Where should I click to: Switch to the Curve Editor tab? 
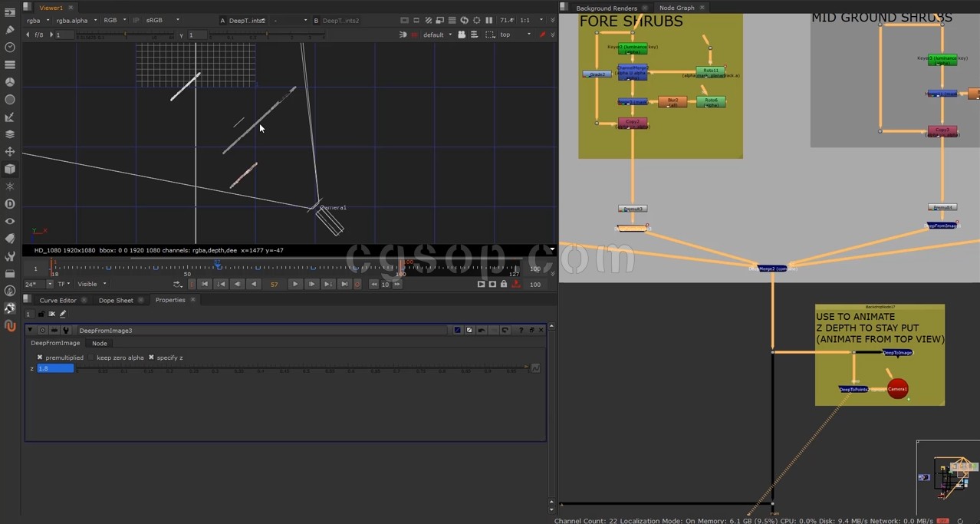58,300
